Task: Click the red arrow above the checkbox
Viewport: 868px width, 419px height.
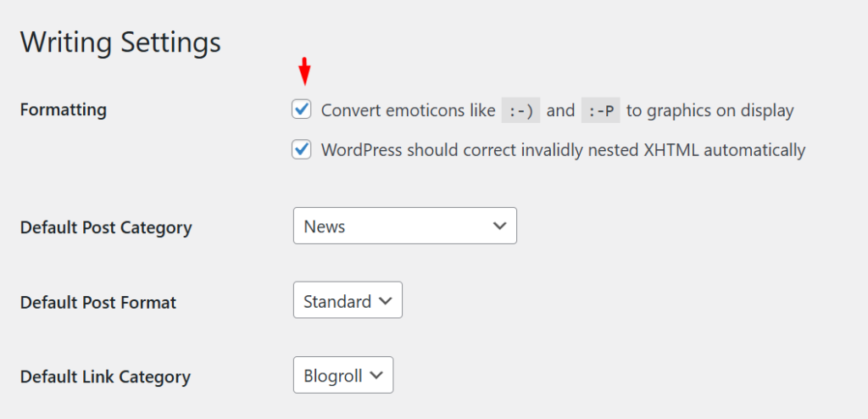Action: [305, 72]
